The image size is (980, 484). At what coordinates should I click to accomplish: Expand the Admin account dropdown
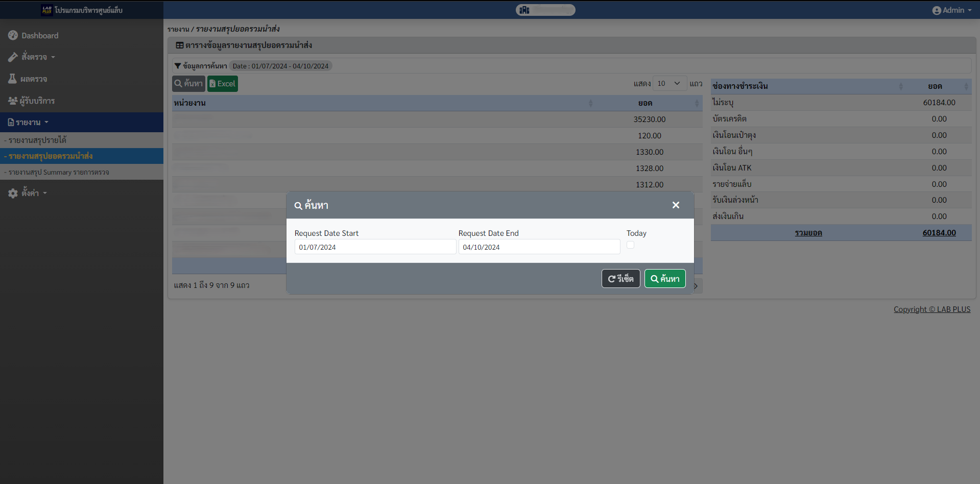point(952,10)
